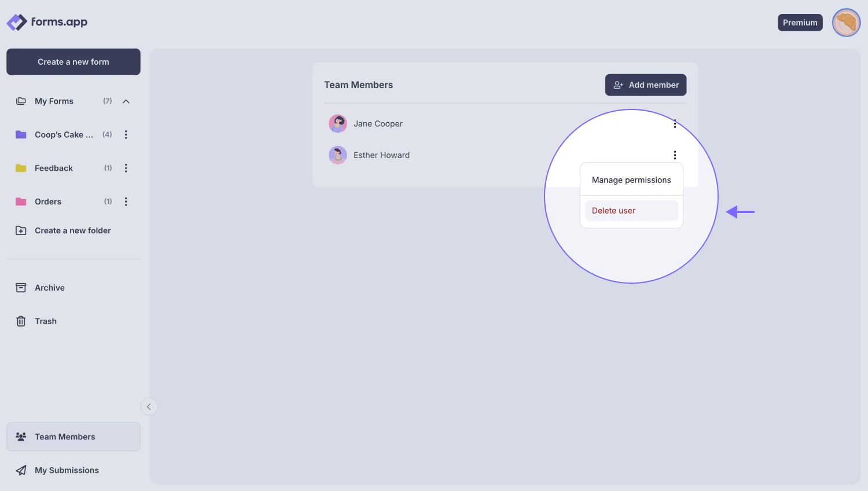Open the Coop's Cake folder options menu
868x491 pixels.
pos(126,134)
